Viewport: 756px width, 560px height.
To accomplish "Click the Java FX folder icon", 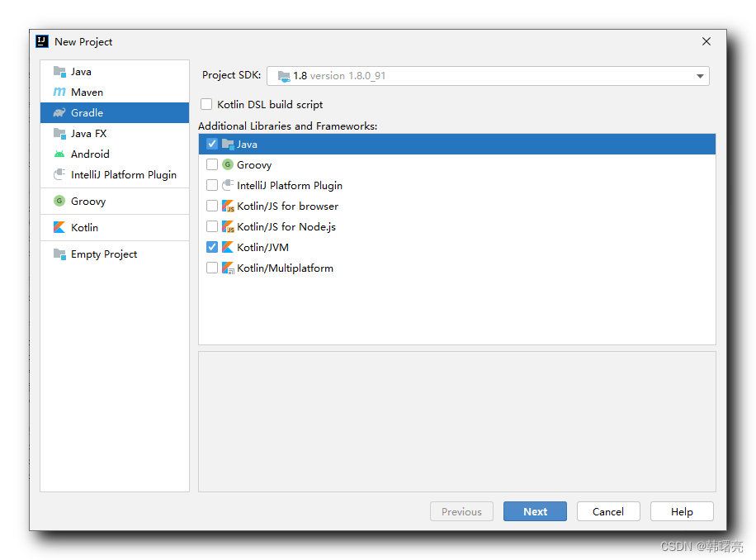I will 59,134.
